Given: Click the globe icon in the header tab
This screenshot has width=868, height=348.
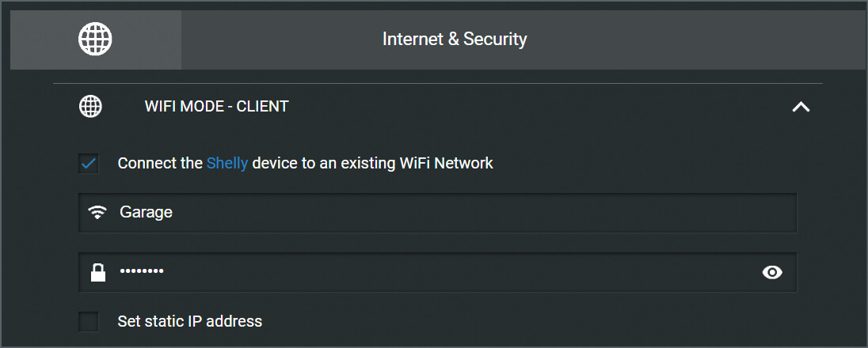Looking at the screenshot, I should (95, 39).
